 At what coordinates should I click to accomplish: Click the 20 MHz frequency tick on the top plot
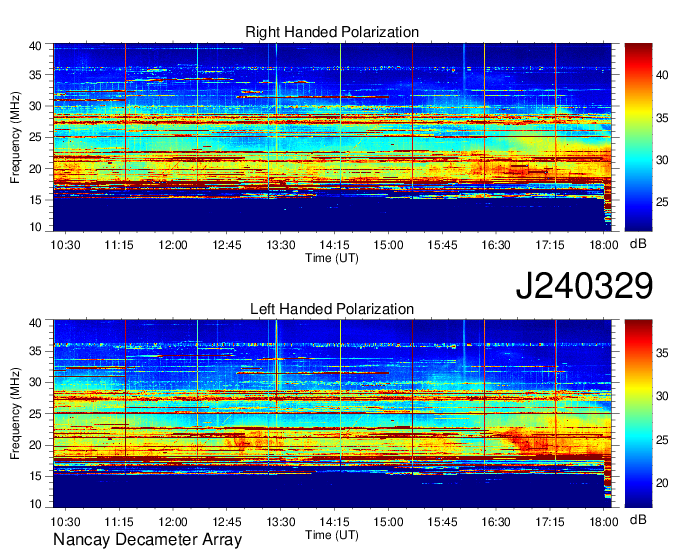35,169
